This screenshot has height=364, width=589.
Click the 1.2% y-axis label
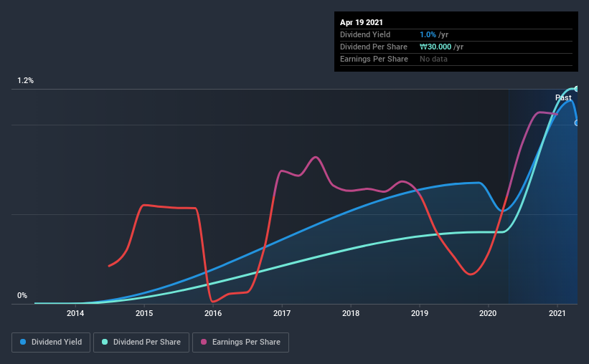tap(26, 81)
